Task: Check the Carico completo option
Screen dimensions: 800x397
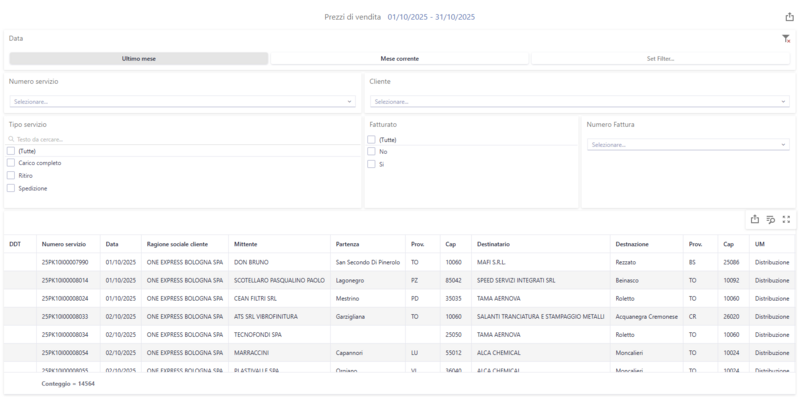Action: coord(11,163)
